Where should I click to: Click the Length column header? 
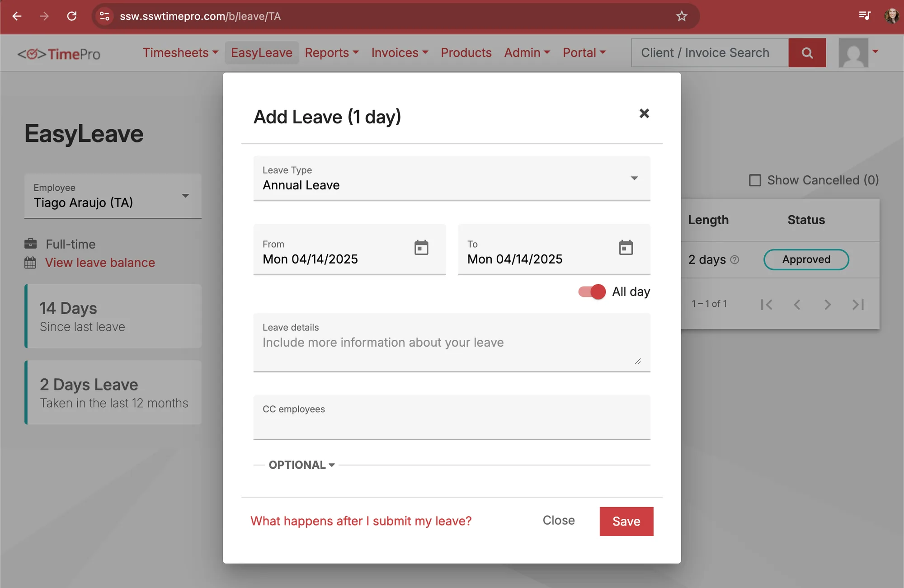708,220
